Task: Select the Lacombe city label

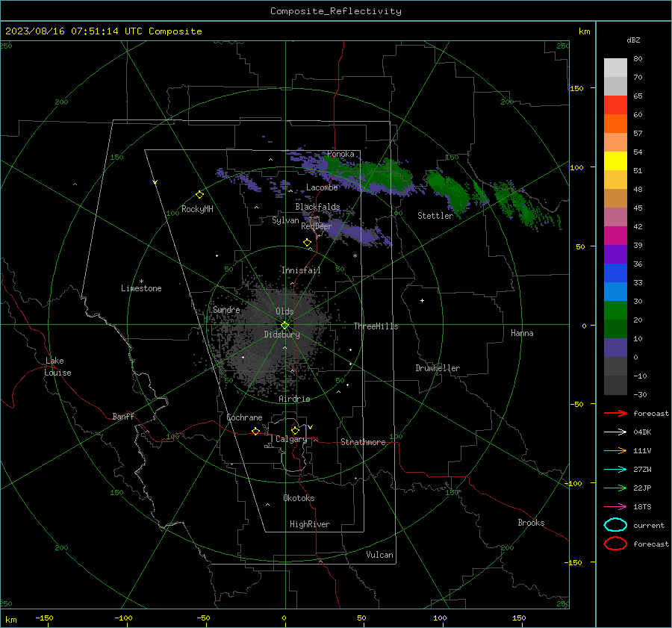Action: (x=322, y=187)
